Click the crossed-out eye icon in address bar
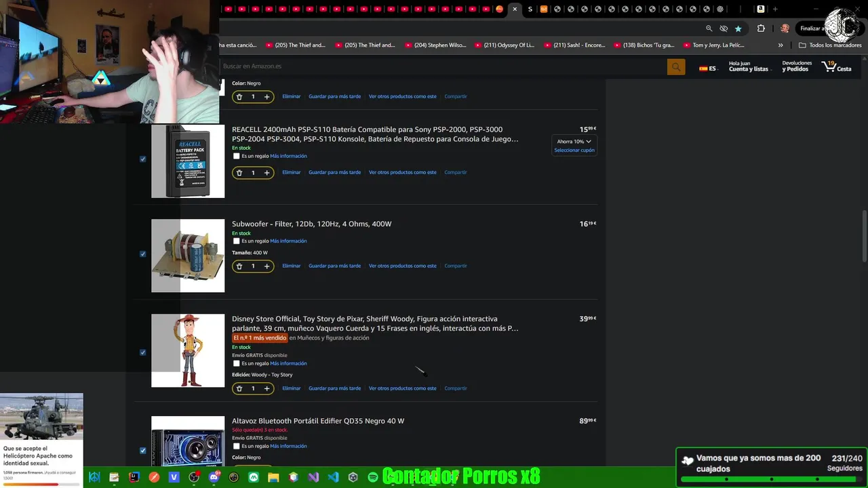The image size is (868, 488). point(724,28)
